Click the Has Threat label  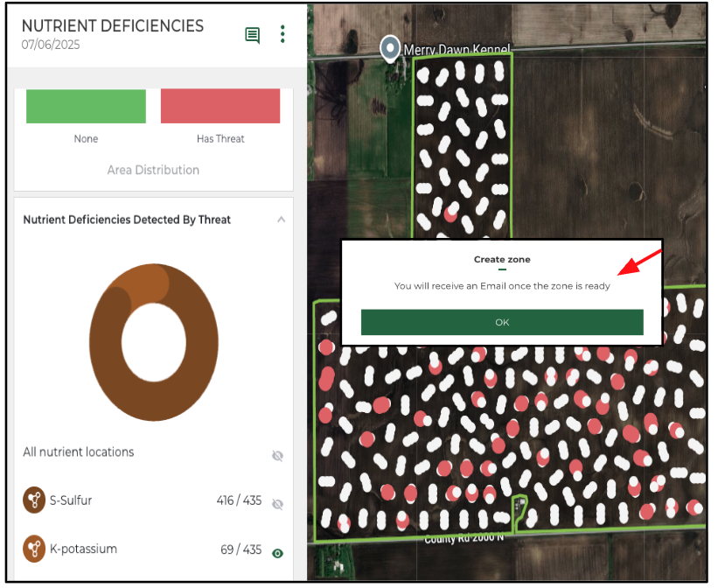point(220,138)
